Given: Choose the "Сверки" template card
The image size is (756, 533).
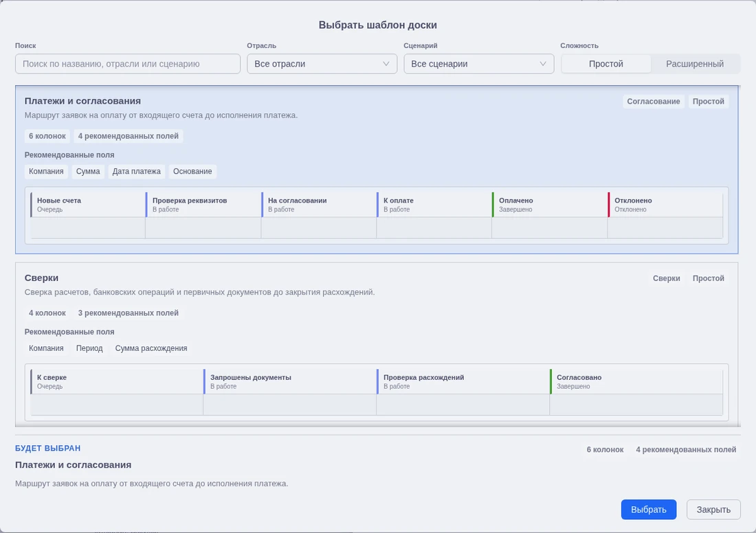Looking at the screenshot, I should pos(377,344).
